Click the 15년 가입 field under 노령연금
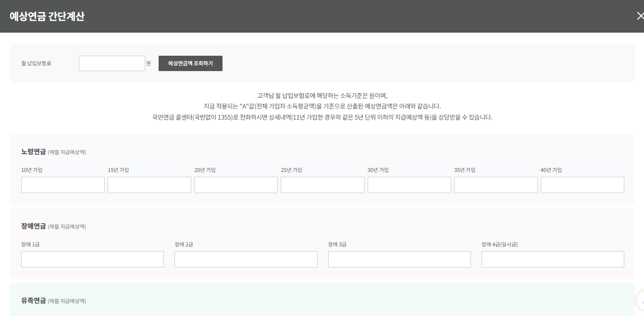644x316 pixels. point(149,184)
